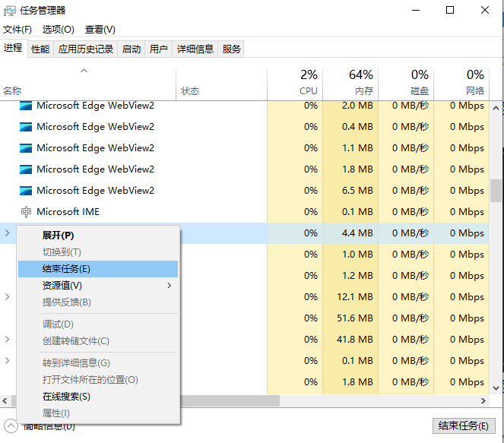Screen dimensions: 504x443
Task: Expand the process row using 4.4 MB
Action: pos(8,233)
